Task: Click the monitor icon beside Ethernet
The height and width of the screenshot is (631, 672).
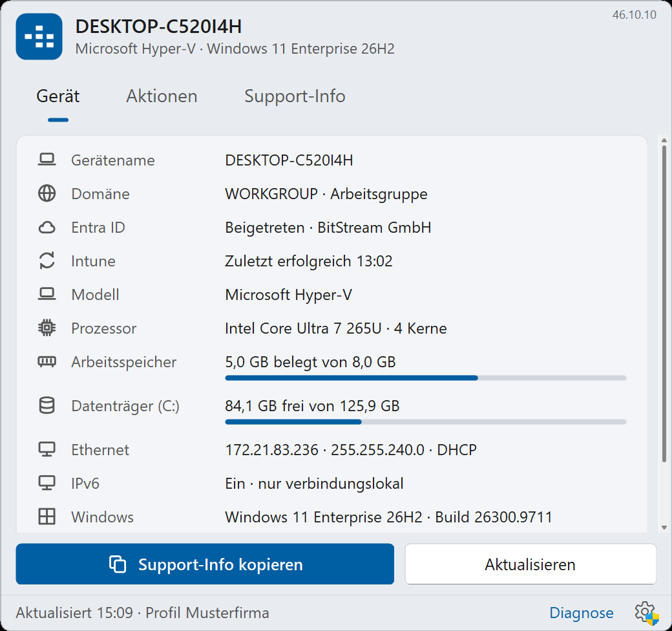Action: pyautogui.click(x=47, y=449)
